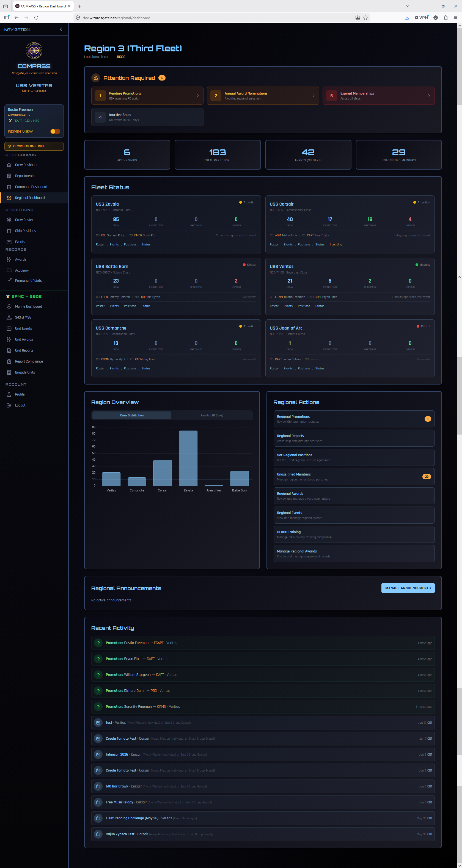Screen dimensions: 462x868
Task: Open USS Zavala Roster link
Action: click(100, 244)
